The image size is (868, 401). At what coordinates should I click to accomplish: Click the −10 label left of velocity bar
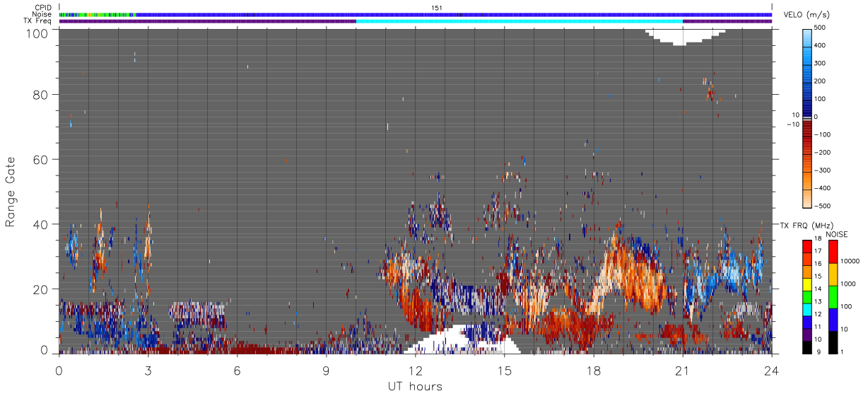pos(793,124)
